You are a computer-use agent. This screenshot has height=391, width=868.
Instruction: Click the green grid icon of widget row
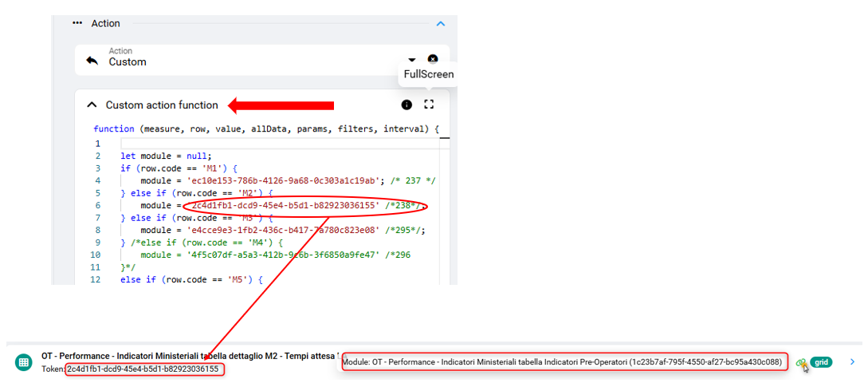click(x=24, y=362)
